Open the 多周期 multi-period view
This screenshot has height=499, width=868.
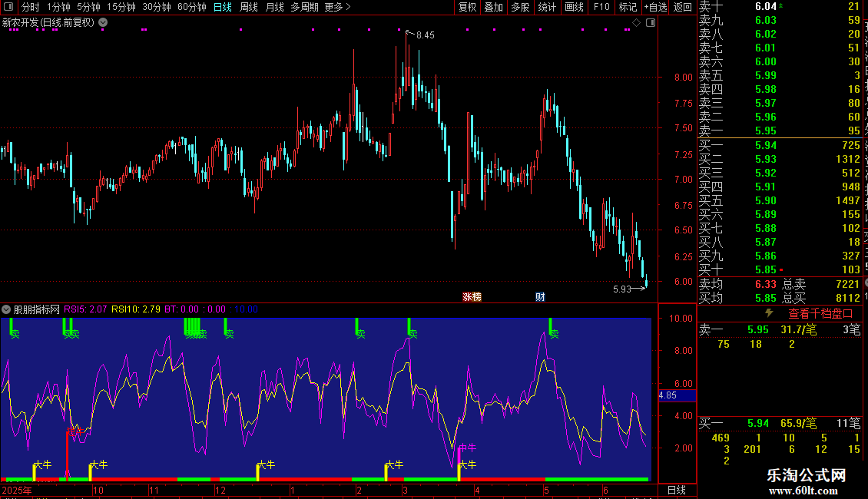click(x=304, y=7)
